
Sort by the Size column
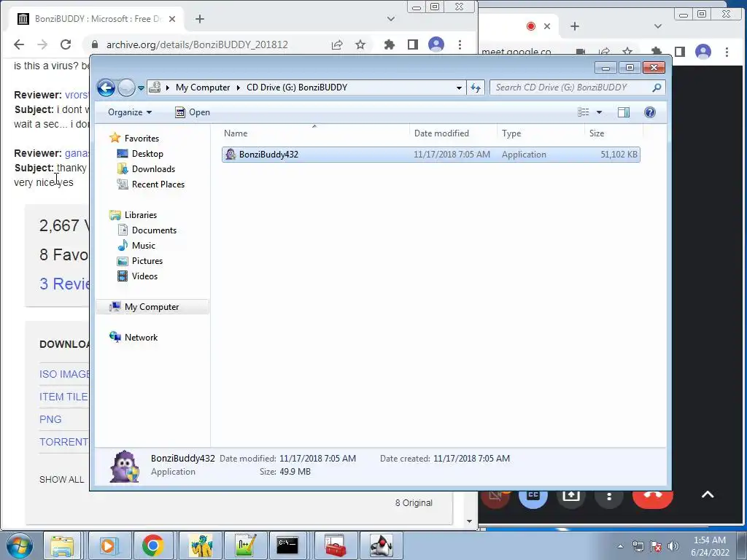point(614,133)
